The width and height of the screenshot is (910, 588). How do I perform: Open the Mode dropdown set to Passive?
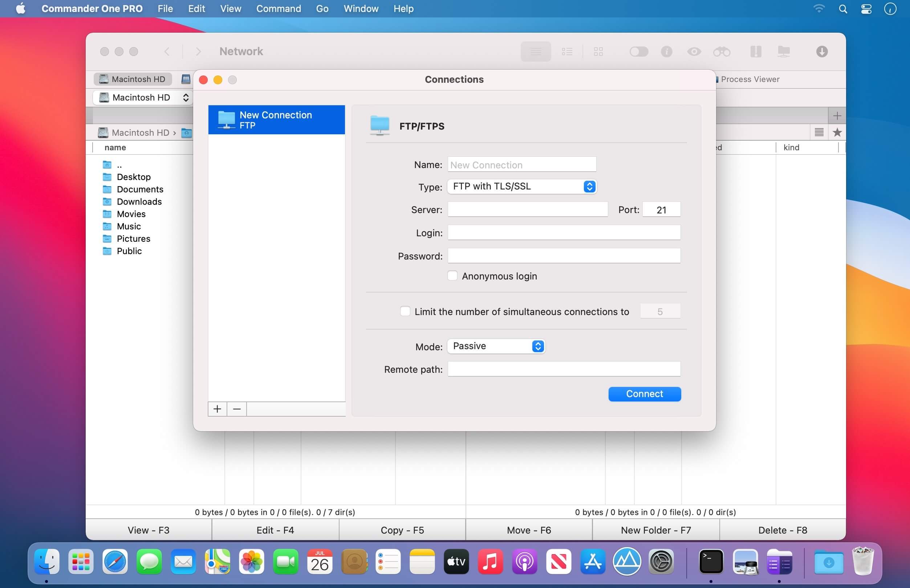click(496, 346)
